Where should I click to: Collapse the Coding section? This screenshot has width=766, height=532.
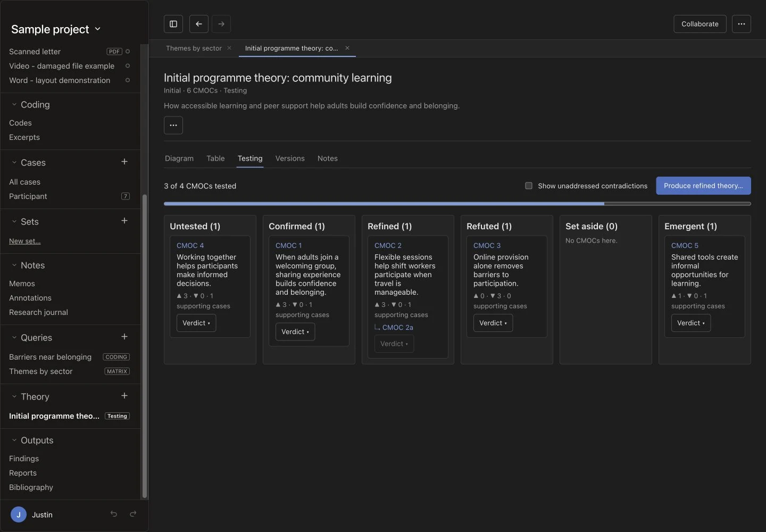coord(14,105)
